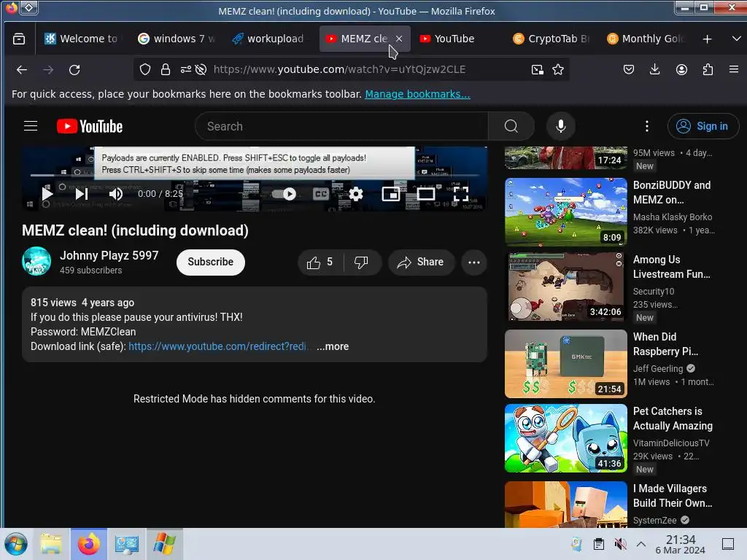This screenshot has height=560, width=747.
Task: Bookmark this page with star
Action: 558,69
